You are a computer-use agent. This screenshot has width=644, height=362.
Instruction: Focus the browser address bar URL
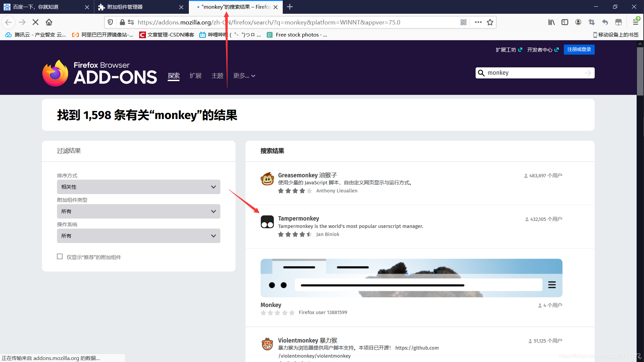[x=269, y=22]
